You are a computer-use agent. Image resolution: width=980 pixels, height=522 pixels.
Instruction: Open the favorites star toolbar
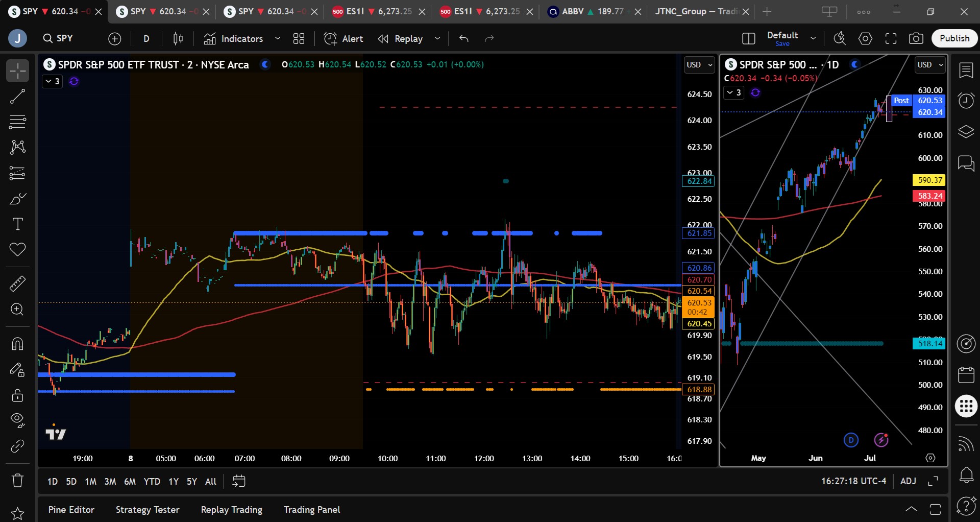[x=17, y=513]
